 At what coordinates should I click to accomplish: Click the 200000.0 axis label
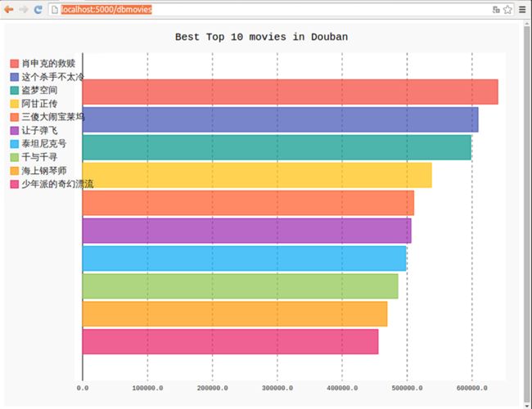pos(213,388)
